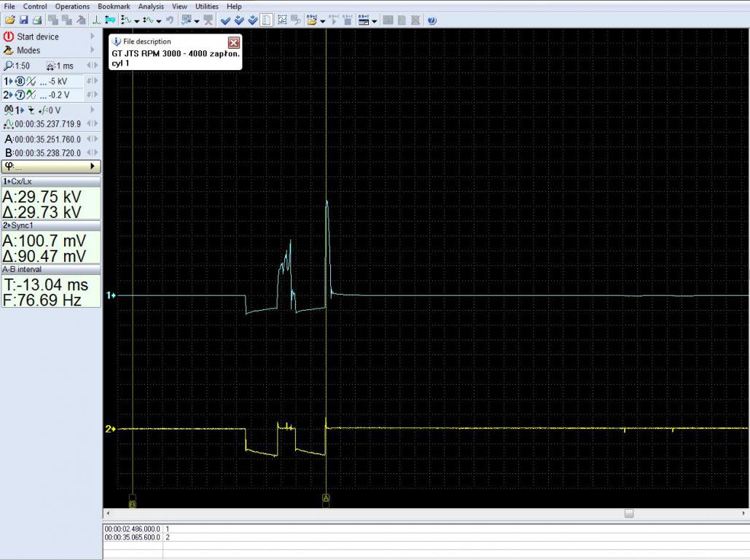Screen dimensions: 750x560
Task: Click the green single-pulse waveform toolbar icon
Action: coord(96,20)
